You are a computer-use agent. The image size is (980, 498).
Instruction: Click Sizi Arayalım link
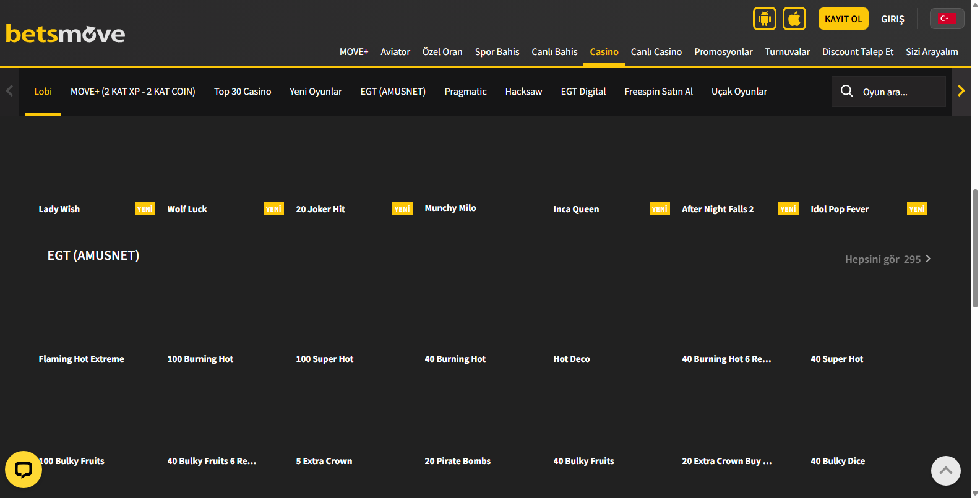(x=932, y=52)
